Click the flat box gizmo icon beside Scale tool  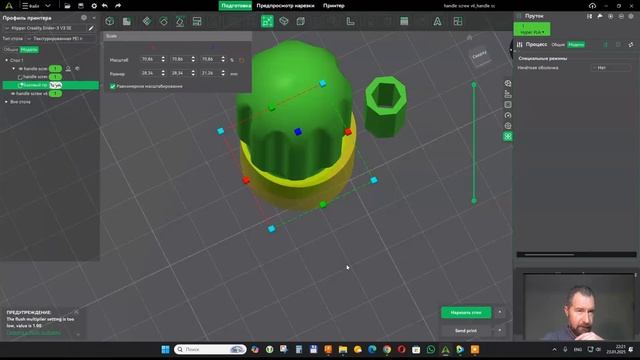pos(284,21)
